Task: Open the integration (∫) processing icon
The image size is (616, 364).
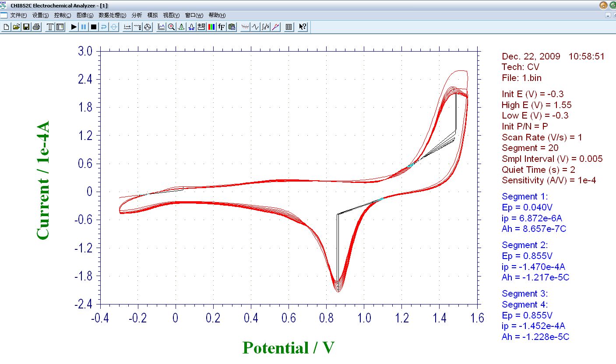Action: click(265, 27)
